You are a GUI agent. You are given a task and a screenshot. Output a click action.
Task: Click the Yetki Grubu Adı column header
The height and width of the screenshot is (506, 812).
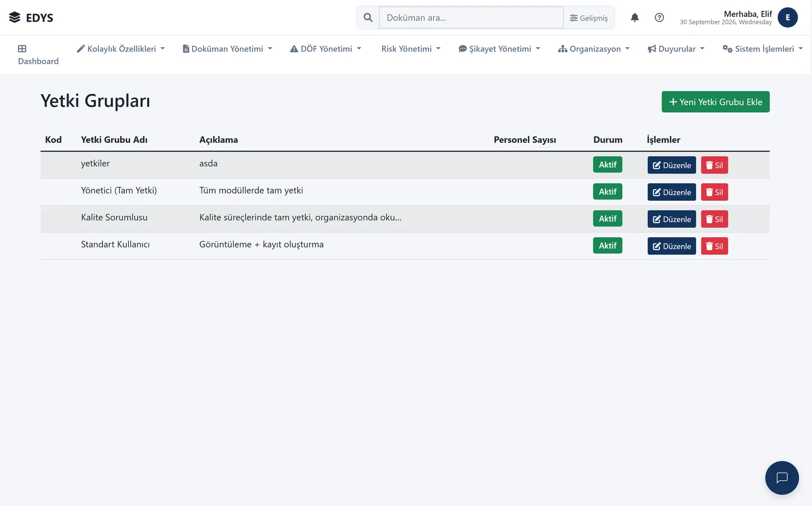point(114,140)
